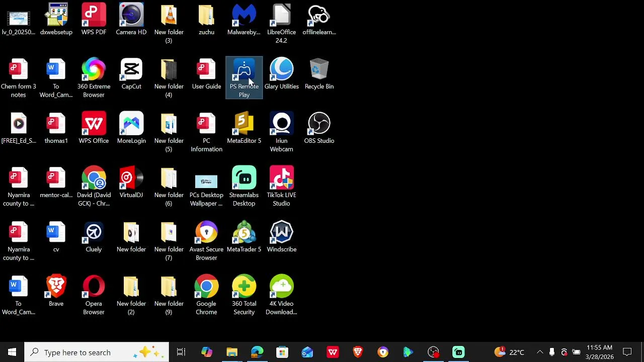Screen dimensions: 644x362
Task: Select the User Guide PDF file
Action: click(x=206, y=73)
